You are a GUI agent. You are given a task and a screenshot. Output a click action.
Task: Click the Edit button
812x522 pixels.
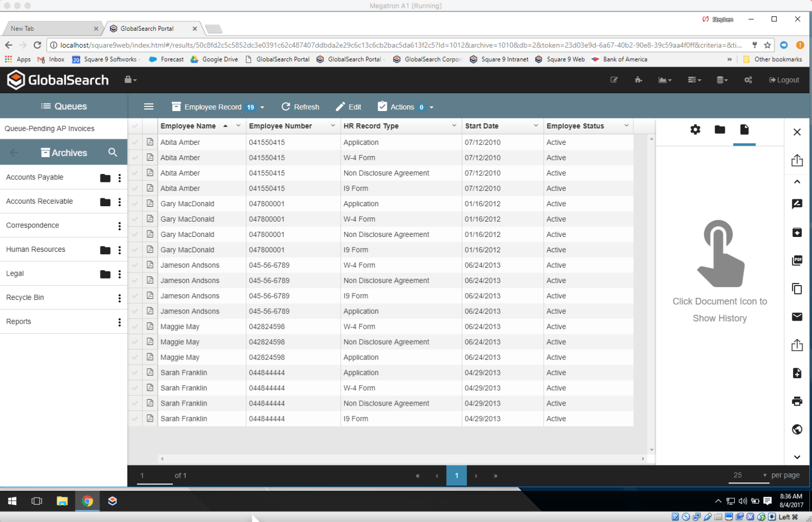[348, 107]
